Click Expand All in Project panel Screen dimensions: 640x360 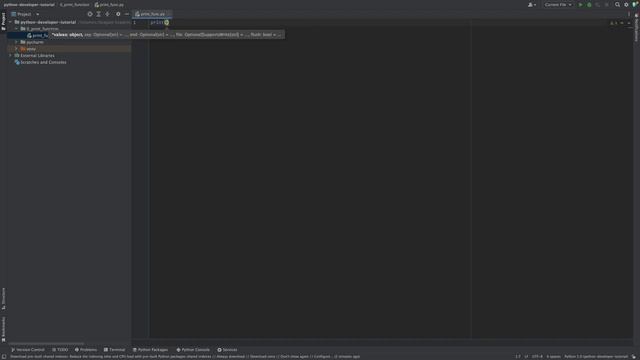point(98,14)
